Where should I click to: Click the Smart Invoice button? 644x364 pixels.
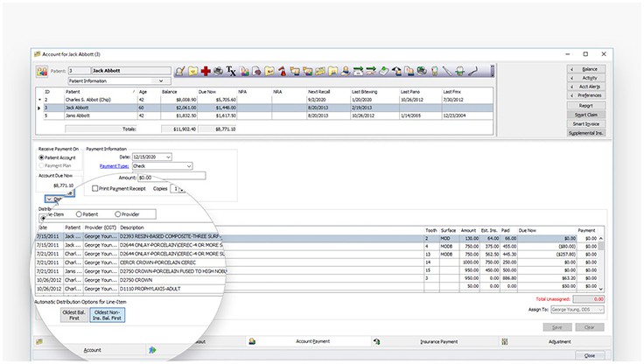click(x=586, y=123)
